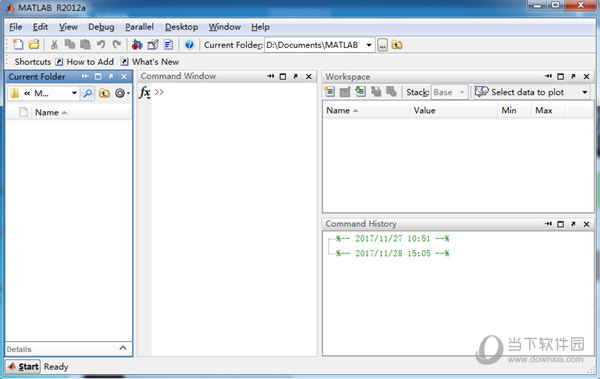Image resolution: width=600 pixels, height=379 pixels.
Task: Open the Help menu
Action: 260,27
